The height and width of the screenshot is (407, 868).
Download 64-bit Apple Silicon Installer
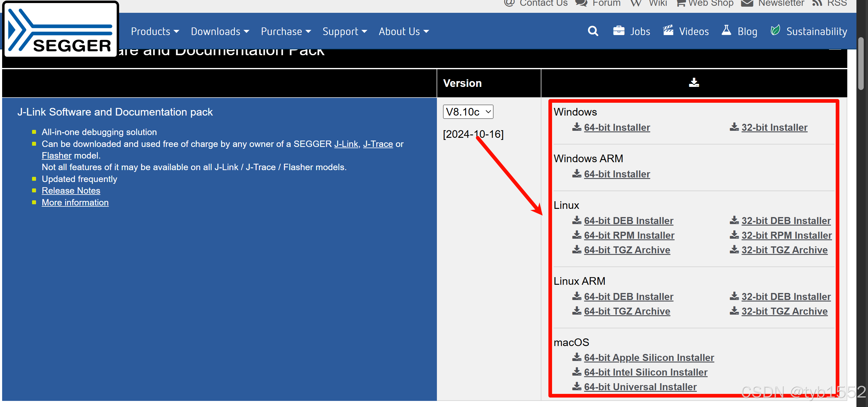pos(649,357)
